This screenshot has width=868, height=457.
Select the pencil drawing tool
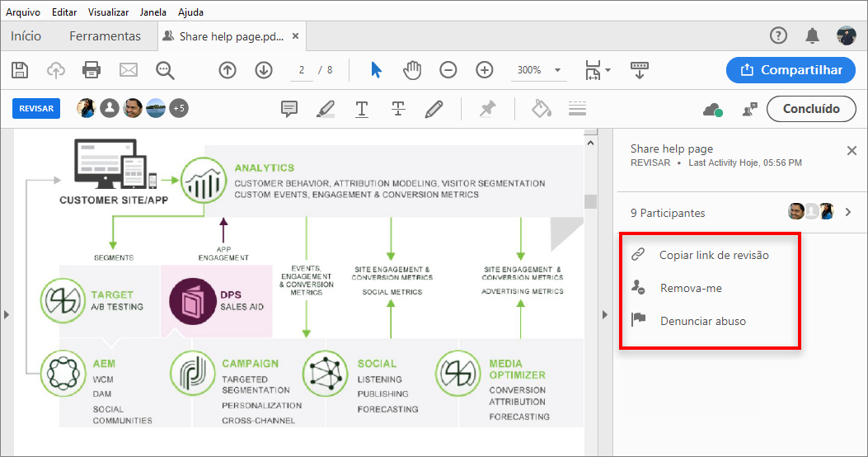(434, 109)
